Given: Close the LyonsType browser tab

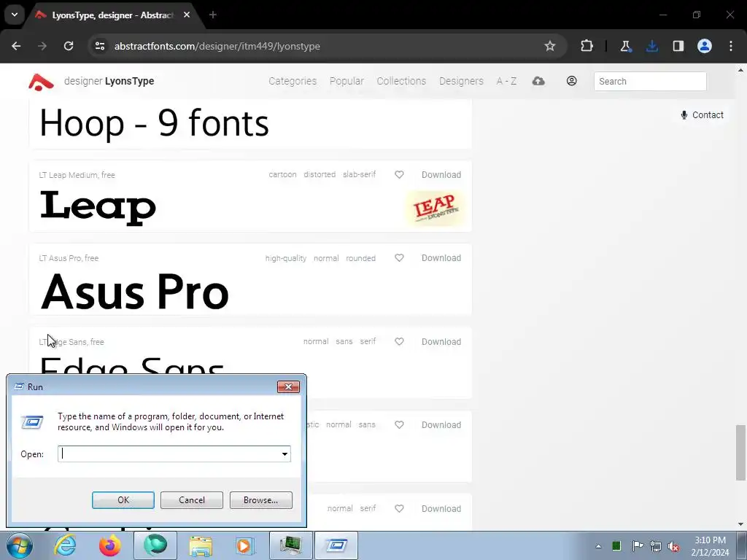Looking at the screenshot, I should point(187,15).
